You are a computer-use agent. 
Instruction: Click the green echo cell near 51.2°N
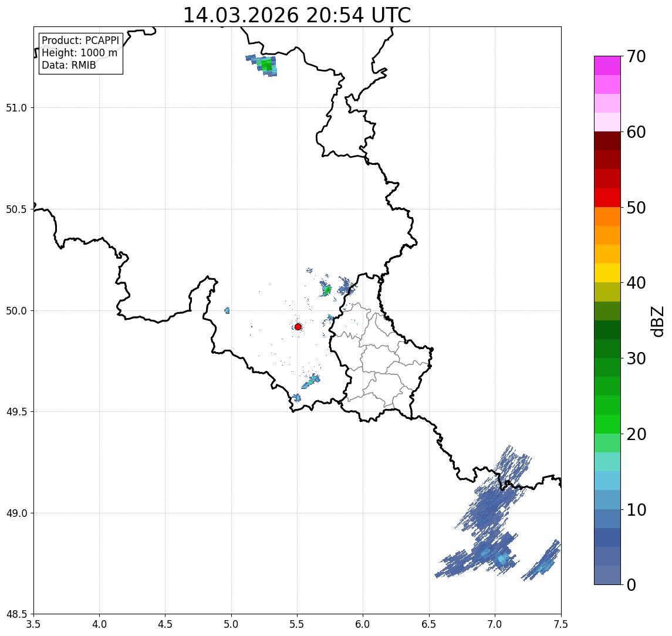click(x=266, y=65)
